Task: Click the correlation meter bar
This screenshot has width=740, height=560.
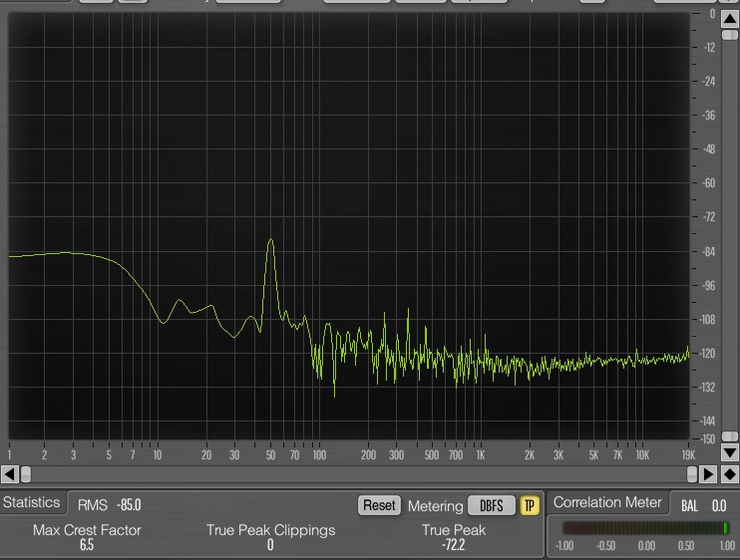Action: (645, 528)
